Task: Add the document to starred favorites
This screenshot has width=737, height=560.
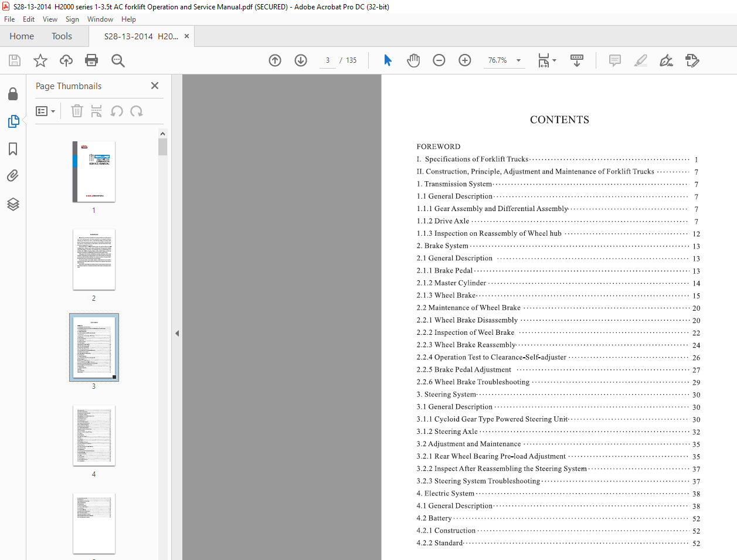Action: pos(40,60)
